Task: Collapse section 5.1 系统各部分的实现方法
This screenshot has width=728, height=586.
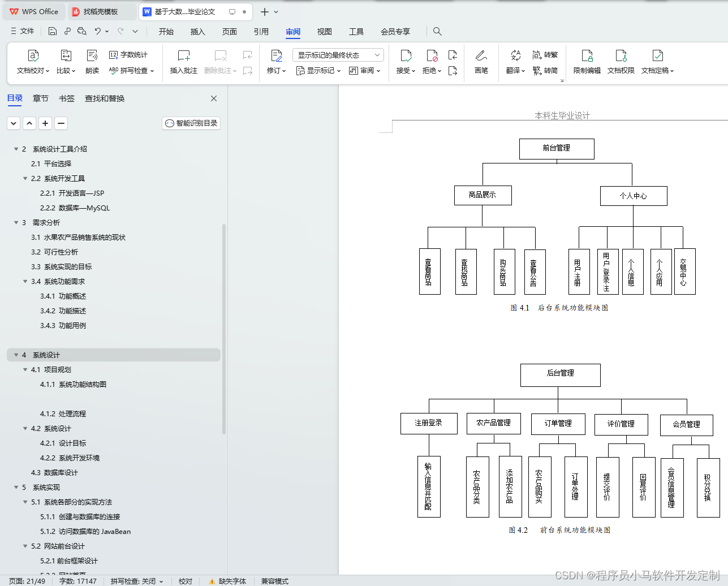Action: coord(25,502)
